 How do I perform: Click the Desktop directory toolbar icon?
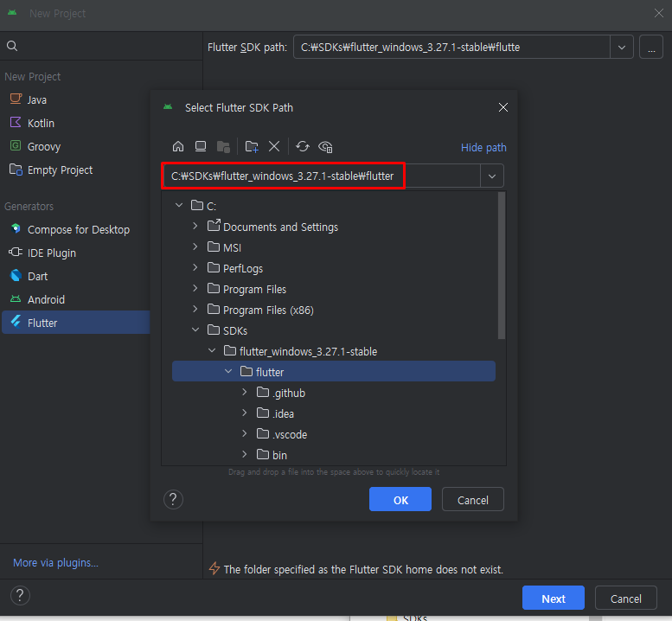tap(201, 146)
